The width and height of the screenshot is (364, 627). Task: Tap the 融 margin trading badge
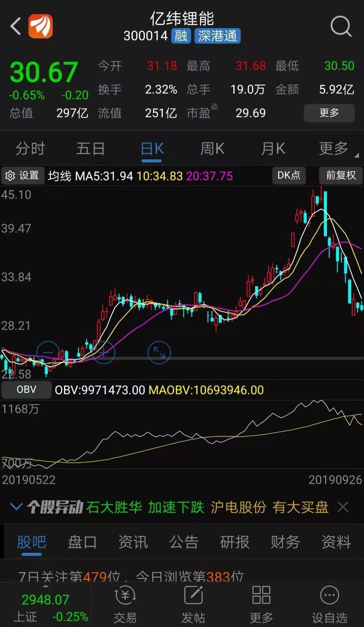click(x=181, y=36)
